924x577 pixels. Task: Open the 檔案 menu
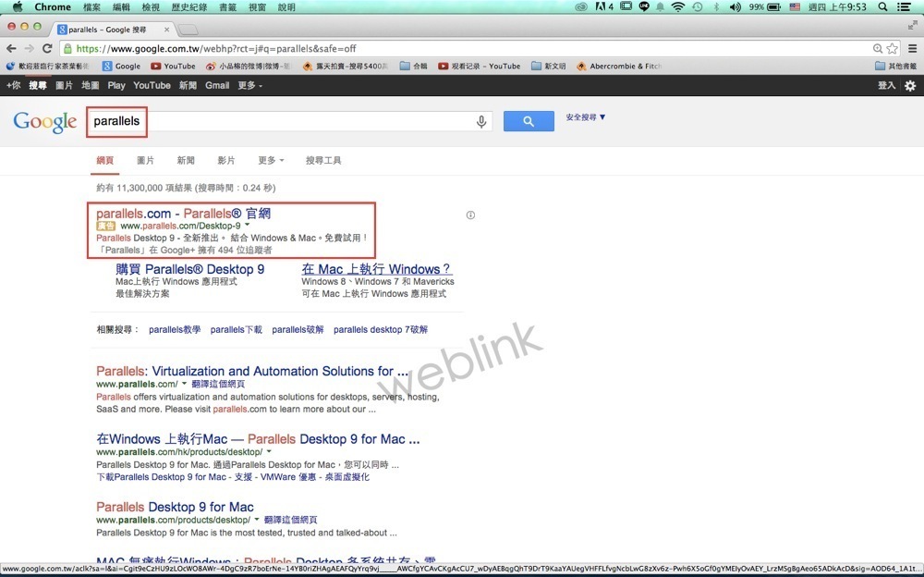point(91,7)
